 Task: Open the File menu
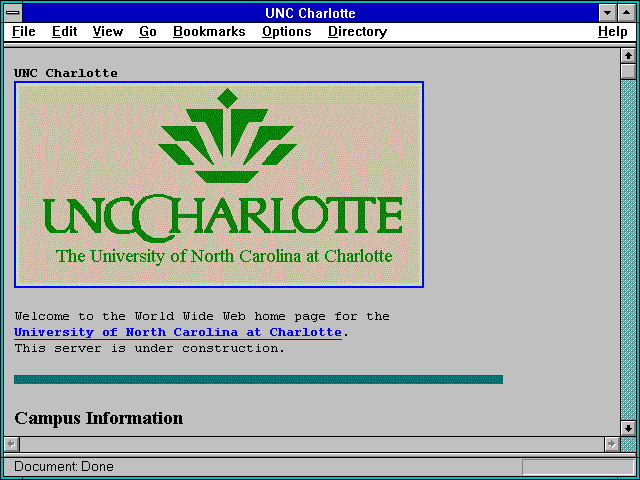click(x=24, y=32)
